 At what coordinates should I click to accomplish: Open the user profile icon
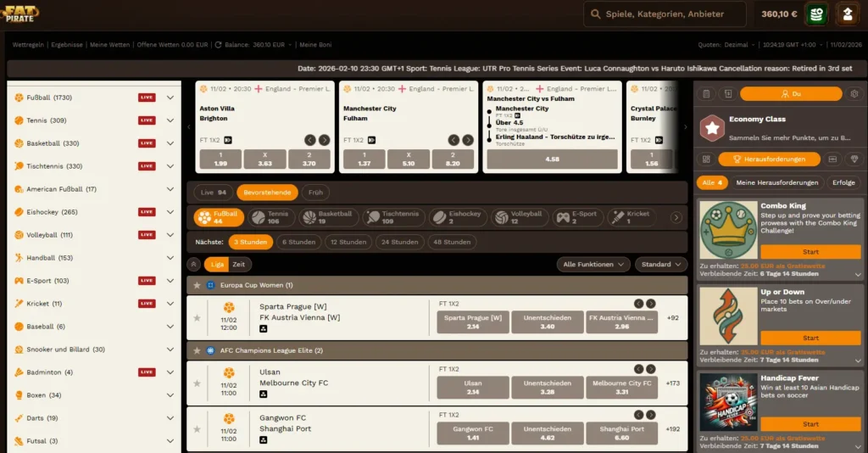[848, 14]
